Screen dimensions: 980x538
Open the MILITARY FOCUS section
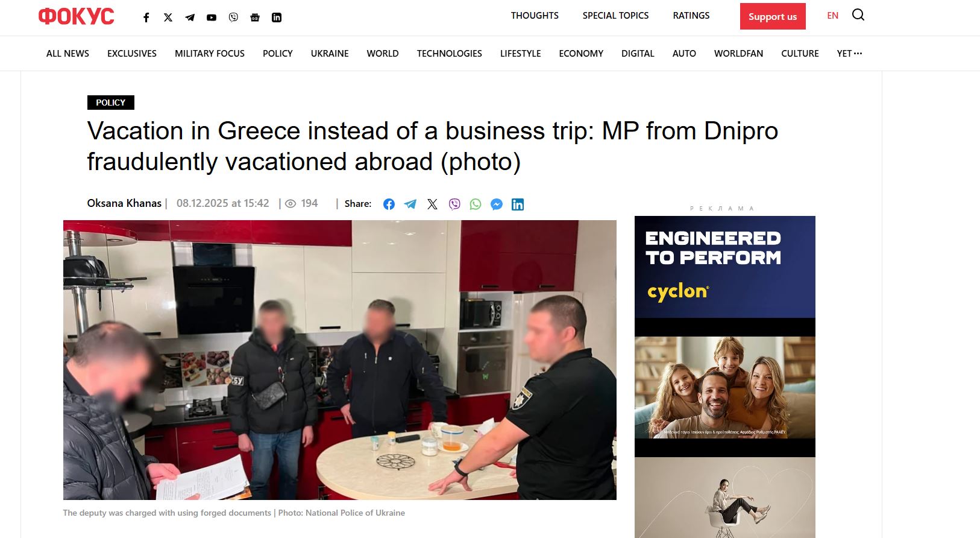click(210, 54)
